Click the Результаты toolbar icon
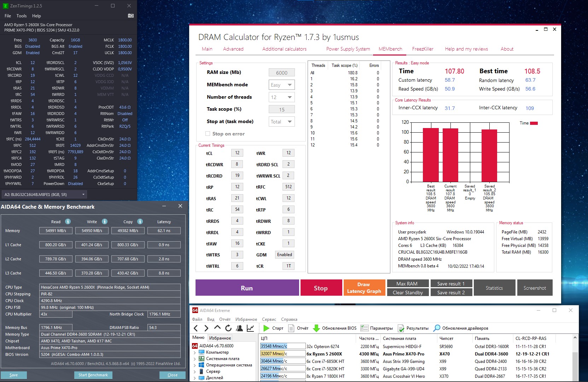Viewport: 588px width, 382px height. [401, 328]
